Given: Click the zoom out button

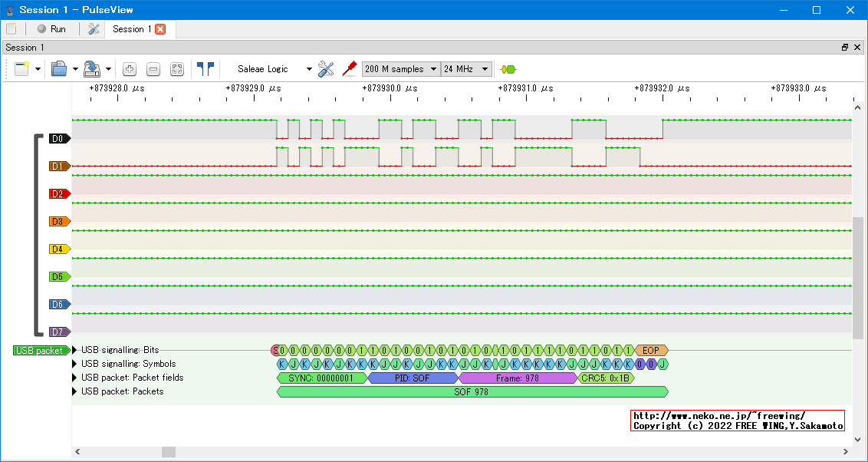Looking at the screenshot, I should coord(153,69).
